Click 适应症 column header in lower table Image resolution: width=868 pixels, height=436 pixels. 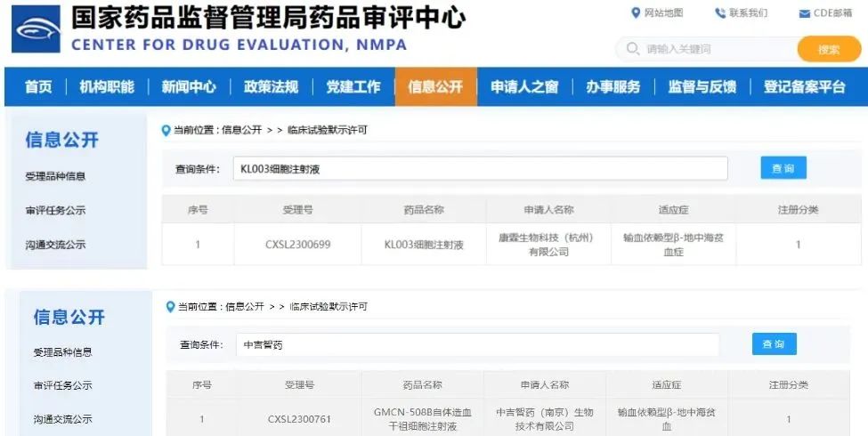coord(667,385)
